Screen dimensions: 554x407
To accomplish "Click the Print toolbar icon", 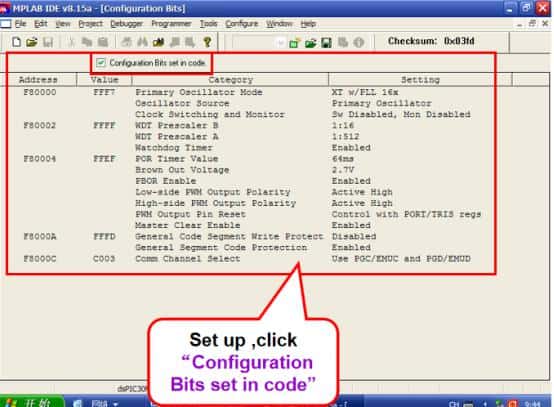I will point(126,42).
